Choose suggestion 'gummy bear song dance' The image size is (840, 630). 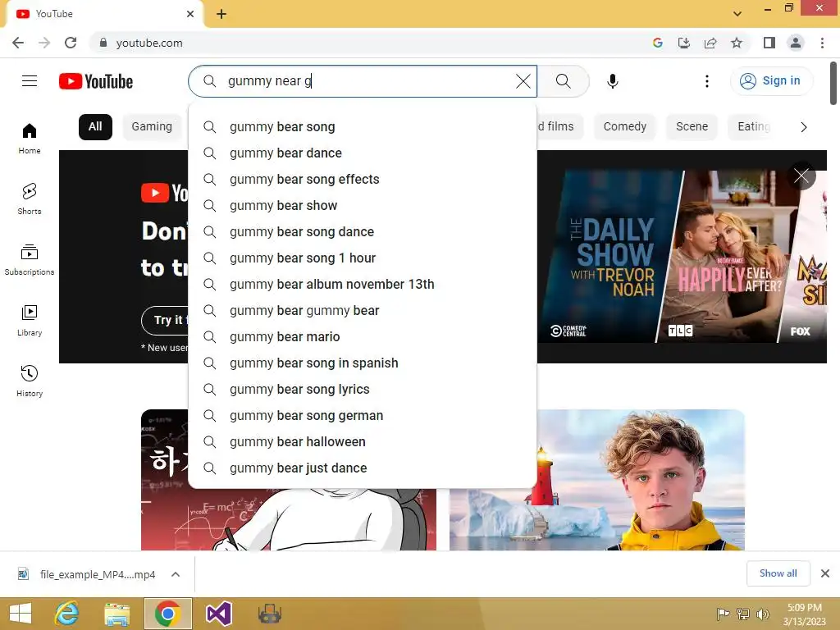[363, 232]
